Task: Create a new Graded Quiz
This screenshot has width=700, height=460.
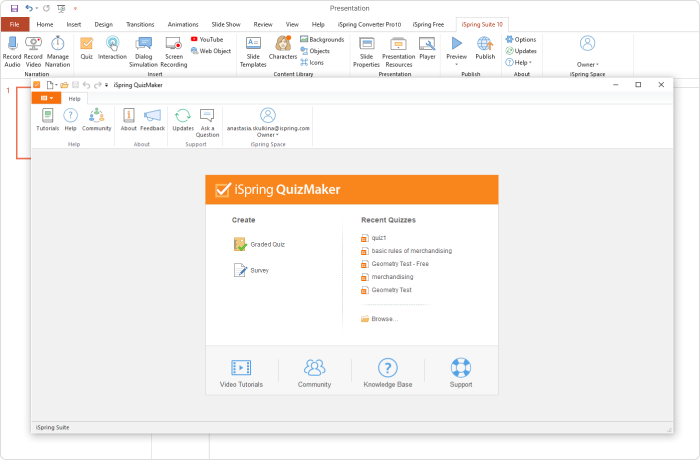Action: pyautogui.click(x=259, y=244)
